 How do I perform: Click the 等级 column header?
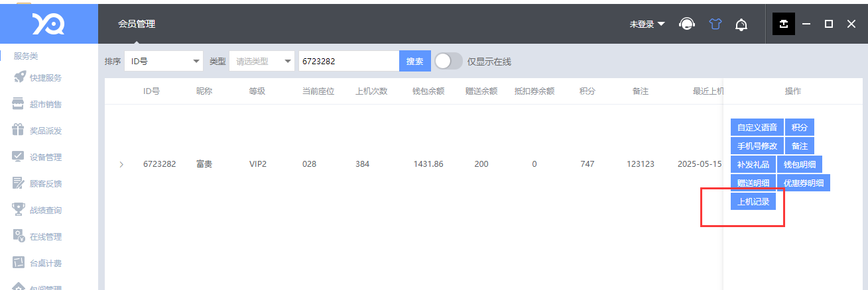click(x=257, y=91)
